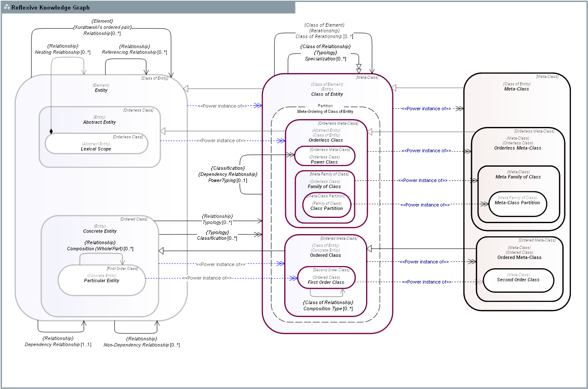
Task: Click the Dependency Relationship [1..1] label
Action: 58,344
